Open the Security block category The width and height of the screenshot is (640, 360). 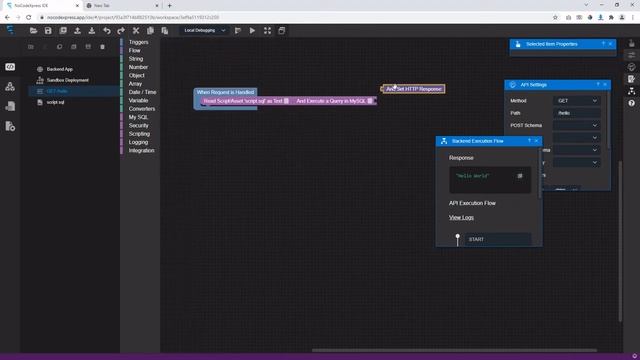coord(138,126)
